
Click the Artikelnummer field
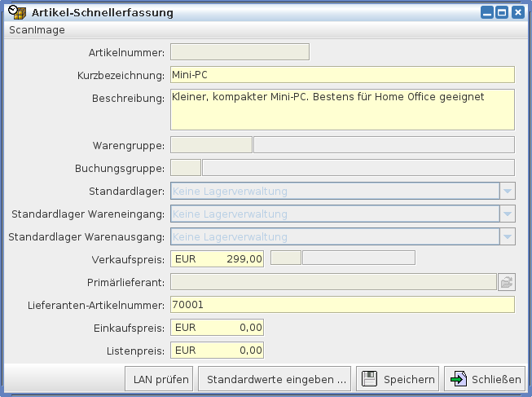pyautogui.click(x=240, y=52)
